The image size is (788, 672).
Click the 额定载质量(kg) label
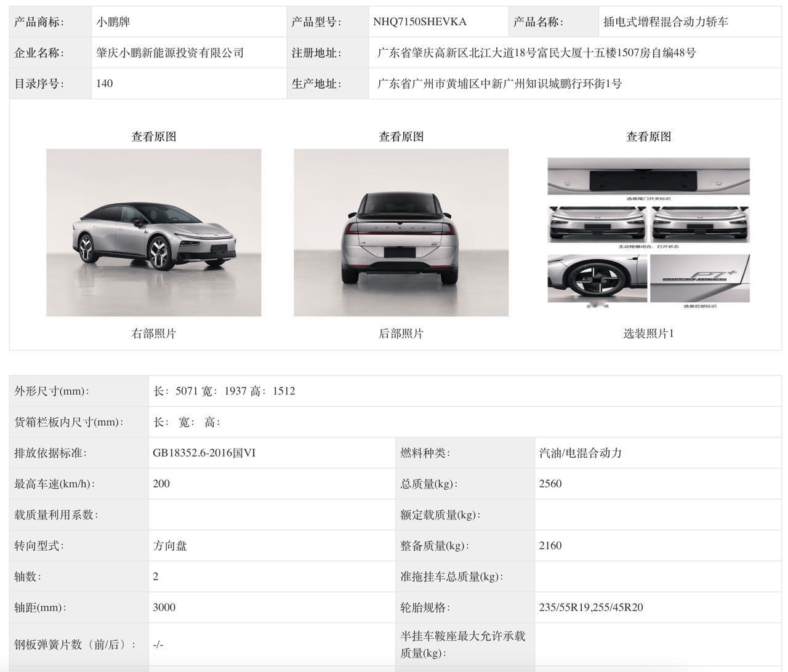[441, 514]
